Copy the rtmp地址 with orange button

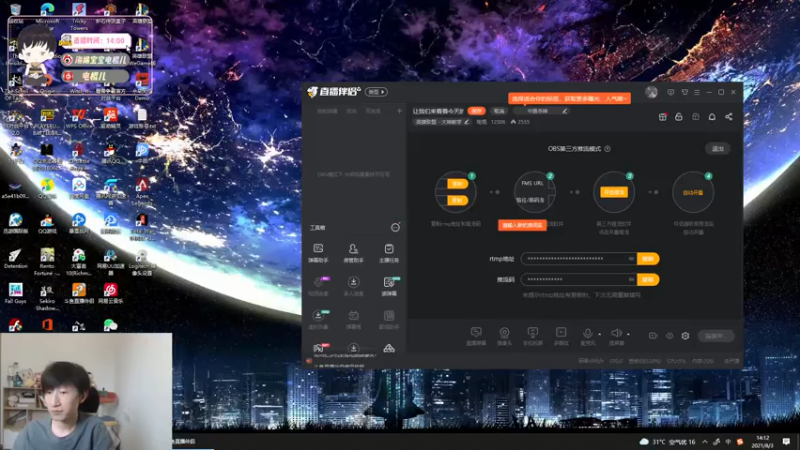tap(648, 259)
